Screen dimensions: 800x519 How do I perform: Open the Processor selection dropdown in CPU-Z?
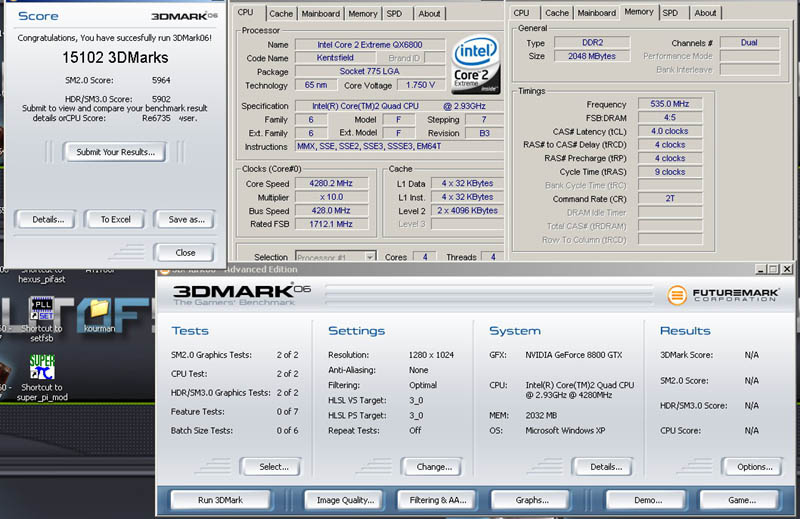(335, 257)
